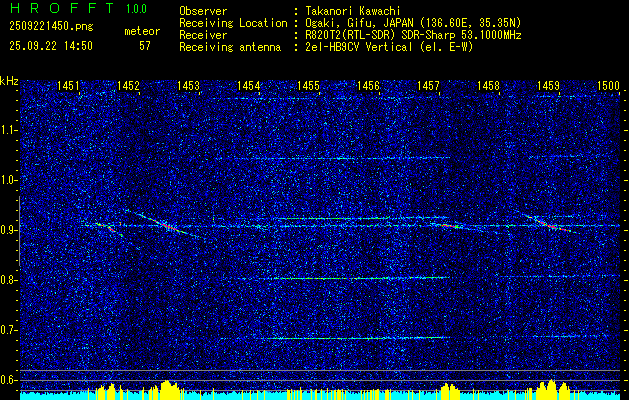Viewport: 629px width, 400px height.
Task: Click time axis label 1453
Action: coord(189,85)
